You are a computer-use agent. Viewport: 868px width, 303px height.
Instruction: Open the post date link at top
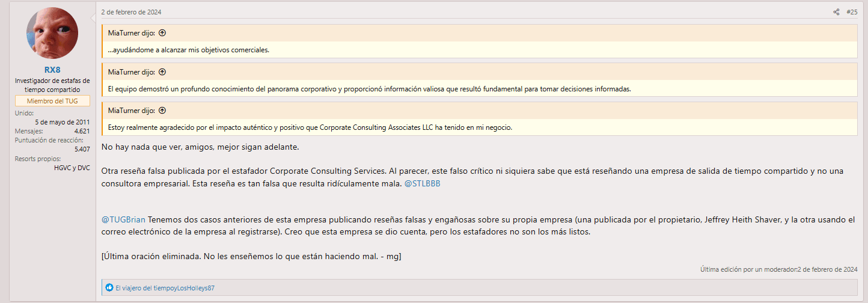131,12
